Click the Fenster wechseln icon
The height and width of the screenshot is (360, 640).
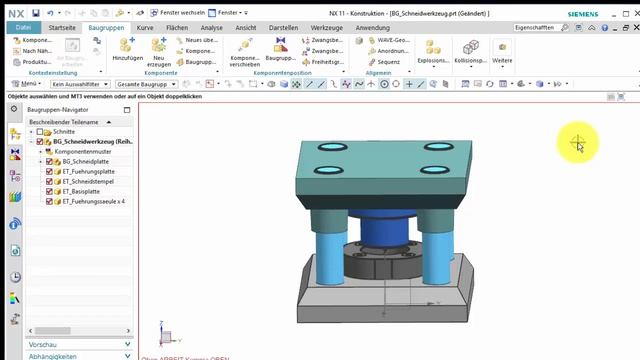[154, 13]
